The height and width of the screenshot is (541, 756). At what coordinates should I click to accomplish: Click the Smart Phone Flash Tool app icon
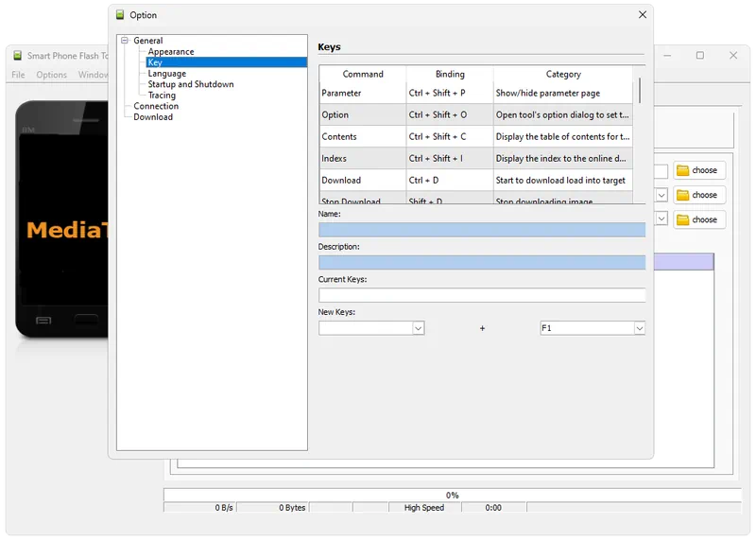click(17, 56)
